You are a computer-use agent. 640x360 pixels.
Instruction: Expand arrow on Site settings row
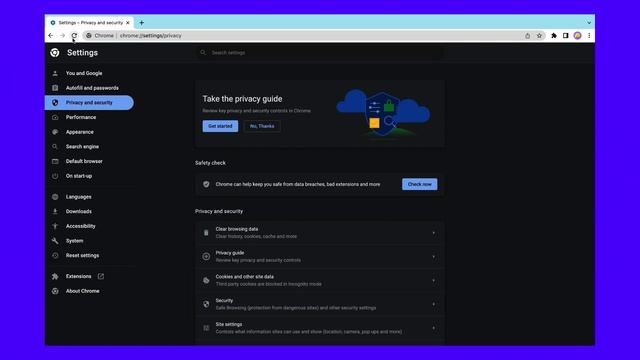coord(433,328)
